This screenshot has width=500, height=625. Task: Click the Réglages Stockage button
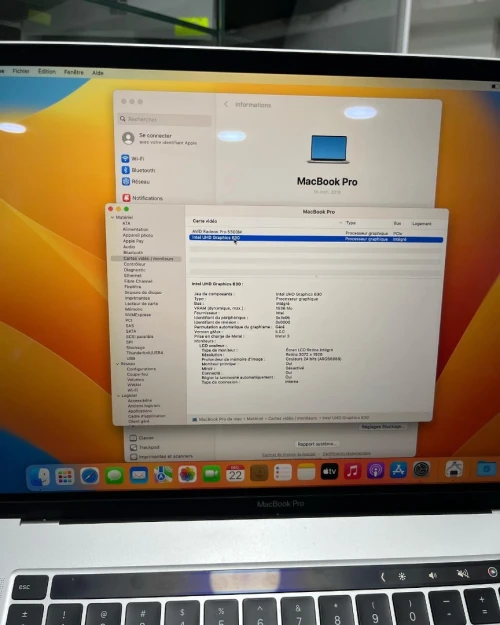coord(383,426)
